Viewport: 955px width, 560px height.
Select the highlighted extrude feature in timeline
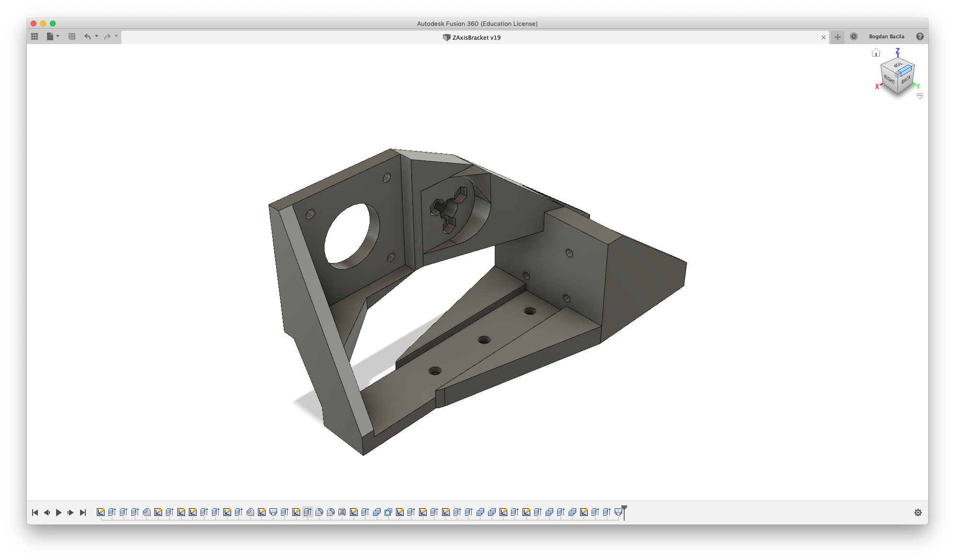click(x=308, y=512)
